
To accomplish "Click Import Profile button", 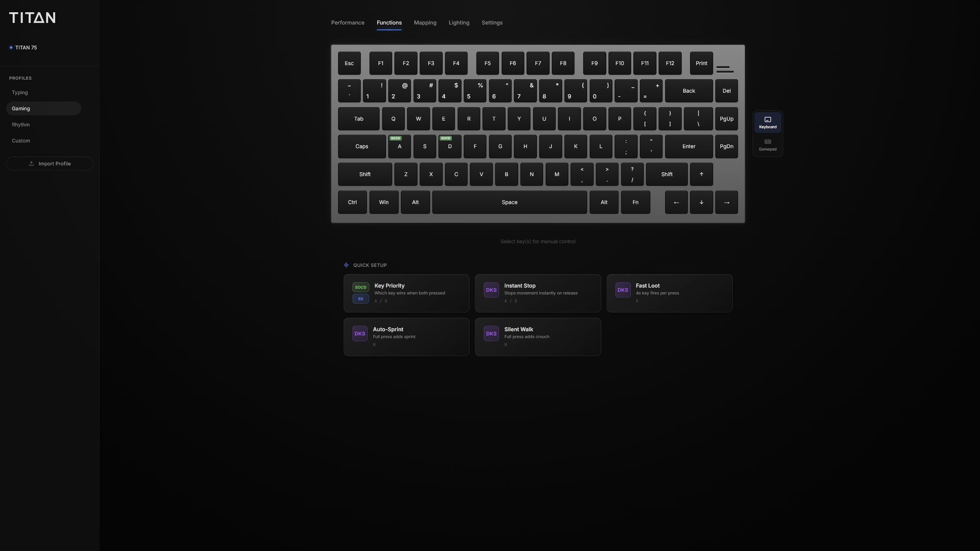I will tap(49, 164).
